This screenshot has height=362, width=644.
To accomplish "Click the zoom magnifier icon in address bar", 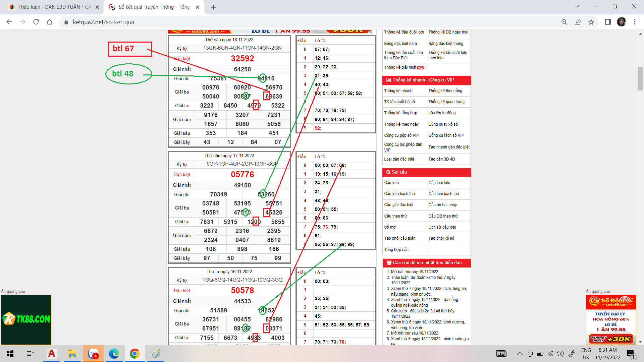I will tap(564, 22).
